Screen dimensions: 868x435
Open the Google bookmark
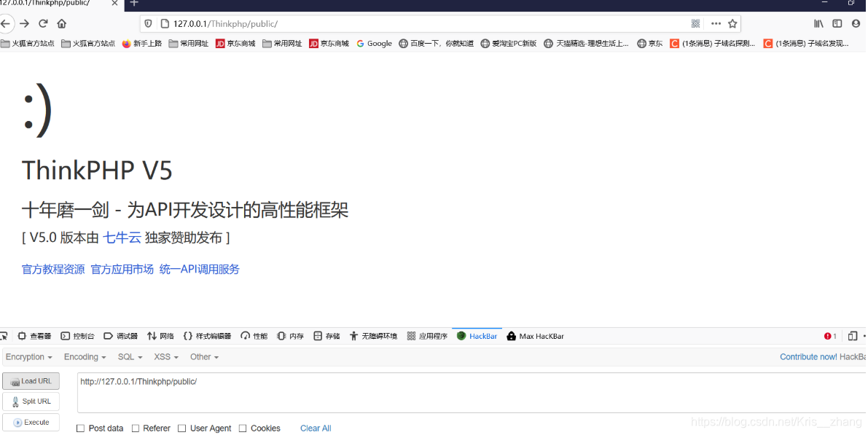tap(374, 43)
